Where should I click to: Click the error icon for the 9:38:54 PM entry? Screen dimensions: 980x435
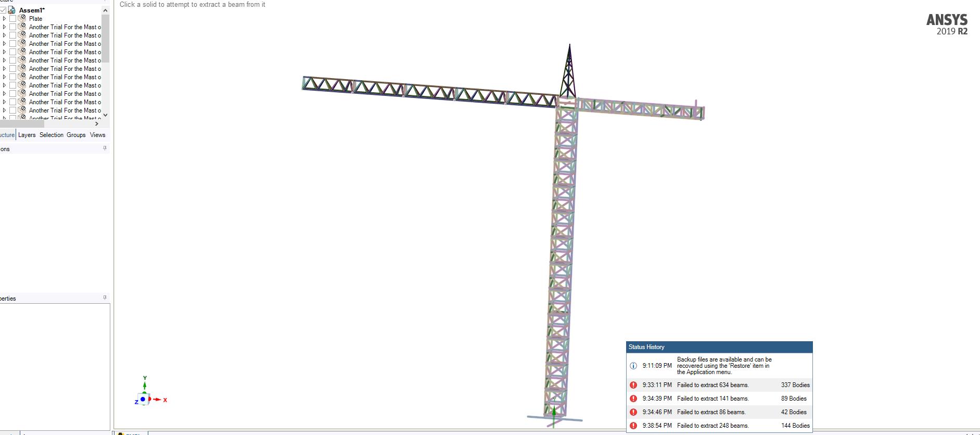pos(633,426)
